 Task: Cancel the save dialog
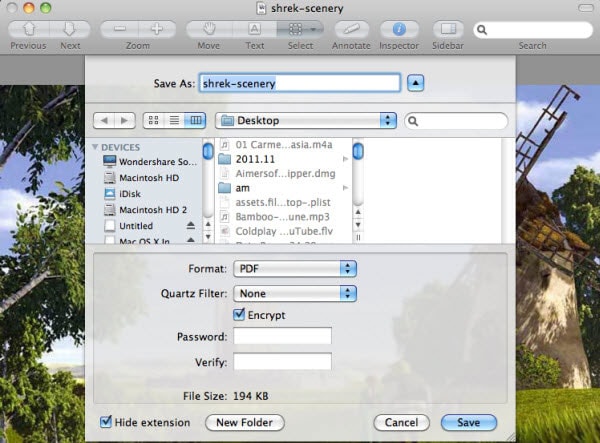401,423
